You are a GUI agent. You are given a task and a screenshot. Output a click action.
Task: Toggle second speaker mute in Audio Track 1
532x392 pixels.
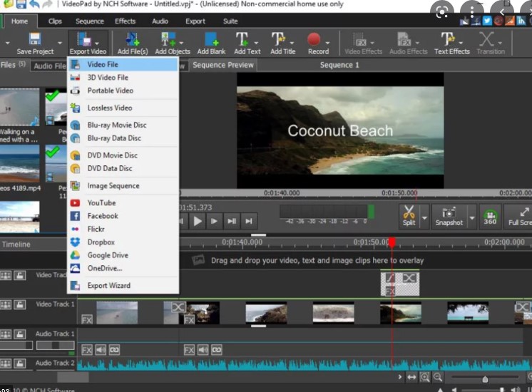pos(203,350)
